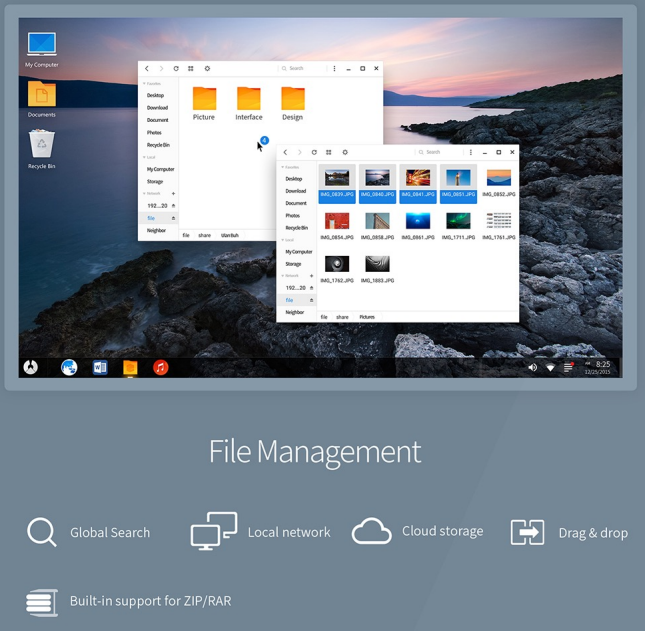Select thumbnail IMG_0861.JPG
Screen dimensions: 645x631
[418, 226]
